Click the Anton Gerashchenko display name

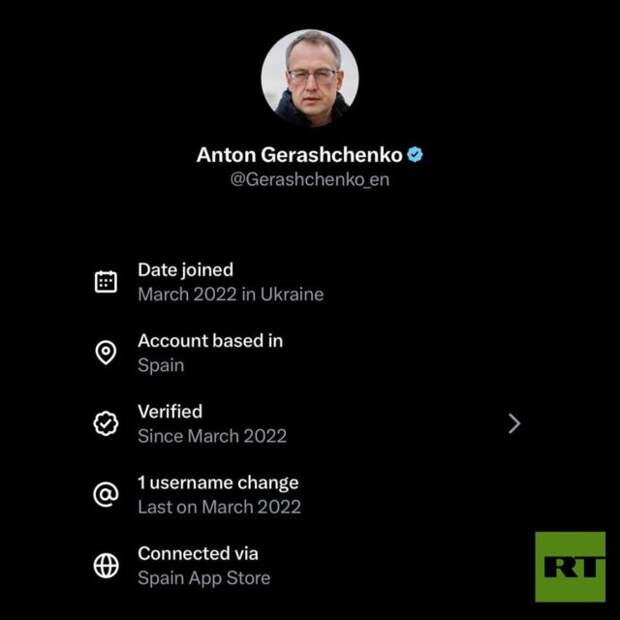point(299,155)
